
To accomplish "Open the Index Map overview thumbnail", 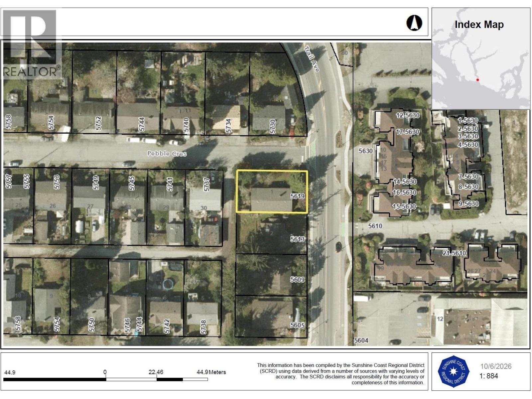I will (481, 59).
